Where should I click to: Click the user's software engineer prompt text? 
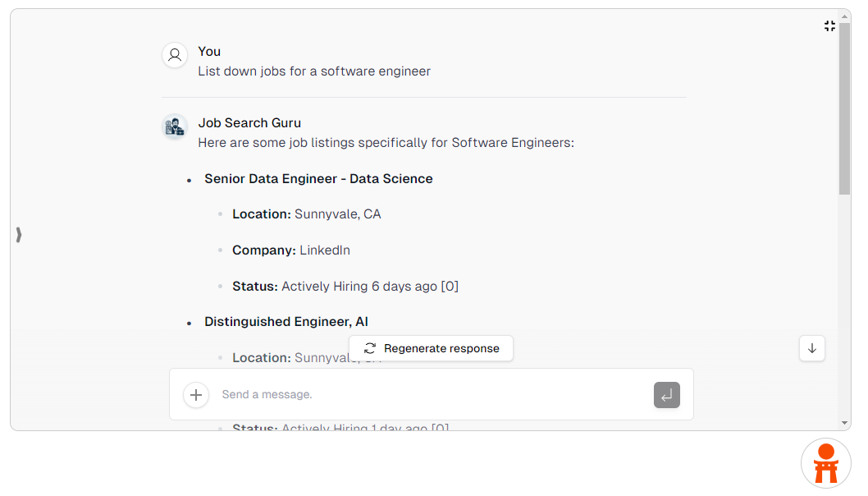pyautogui.click(x=314, y=71)
